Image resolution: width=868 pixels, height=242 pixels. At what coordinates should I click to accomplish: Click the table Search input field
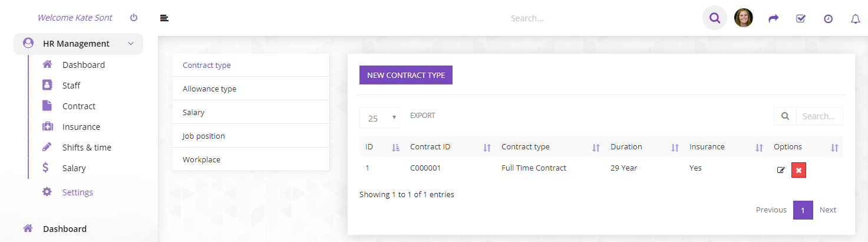pos(819,116)
